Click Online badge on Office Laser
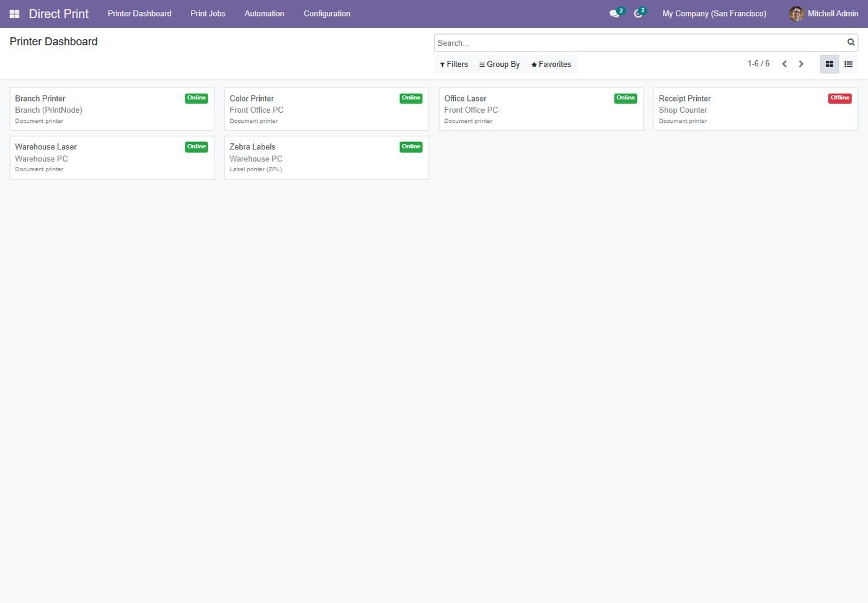Viewport: 868px width, 603px height. pyautogui.click(x=626, y=98)
